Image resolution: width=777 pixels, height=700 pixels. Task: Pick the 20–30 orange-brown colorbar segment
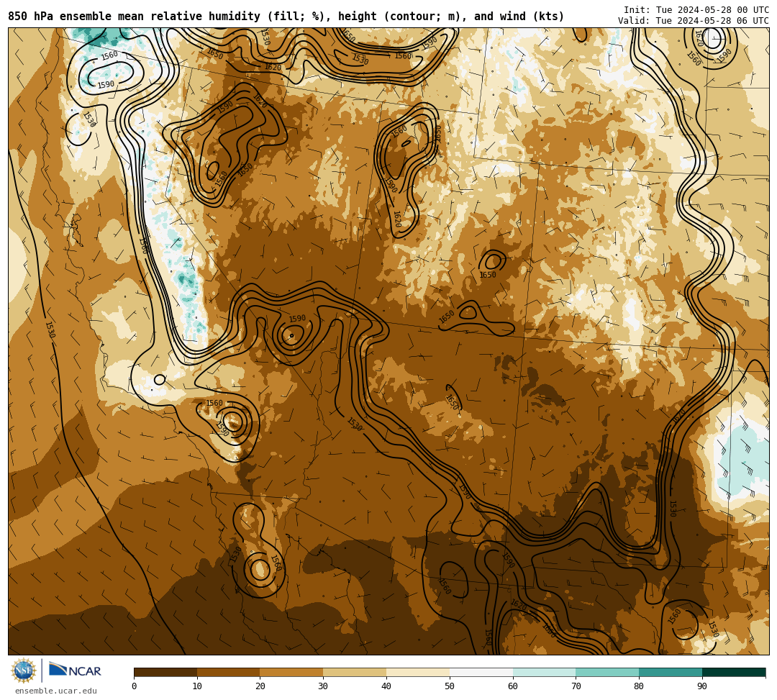(x=292, y=672)
